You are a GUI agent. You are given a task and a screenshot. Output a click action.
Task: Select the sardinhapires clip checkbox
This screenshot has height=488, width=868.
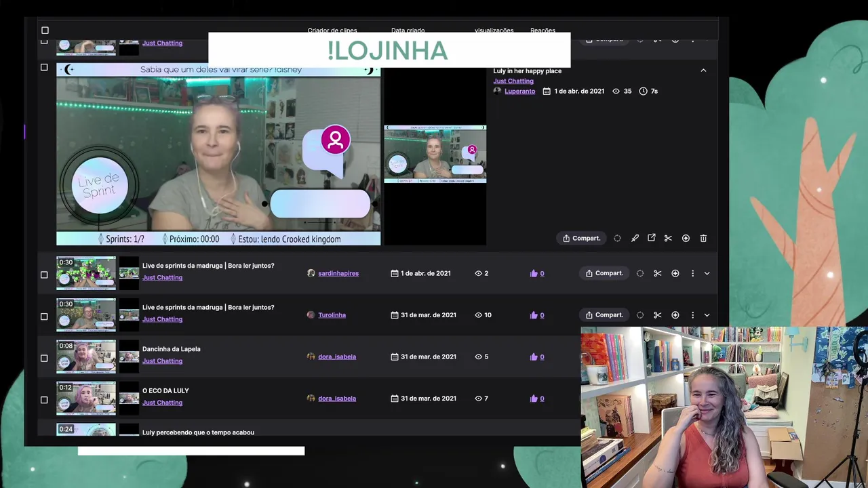pyautogui.click(x=44, y=274)
